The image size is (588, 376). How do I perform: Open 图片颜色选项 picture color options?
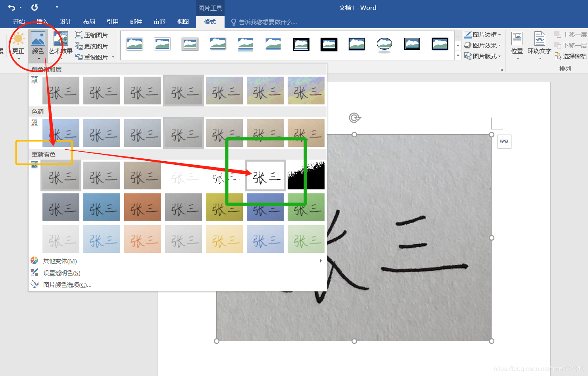pyautogui.click(x=177, y=285)
